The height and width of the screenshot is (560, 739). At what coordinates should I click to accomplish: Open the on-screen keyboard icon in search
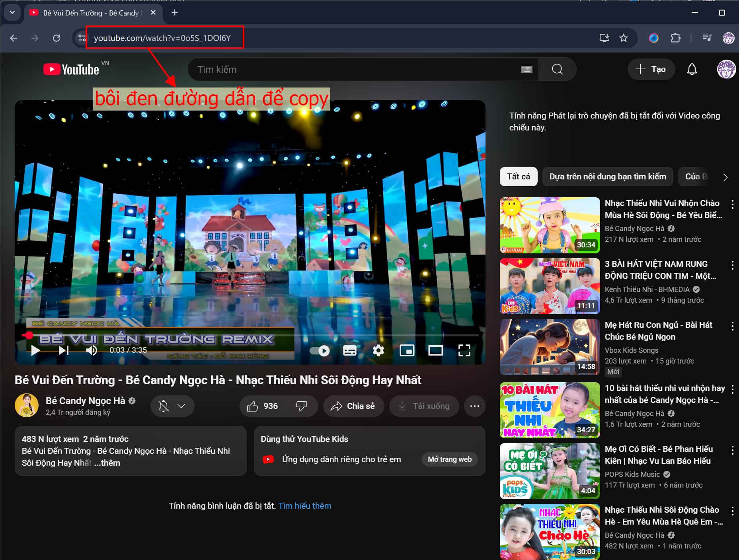tap(526, 70)
